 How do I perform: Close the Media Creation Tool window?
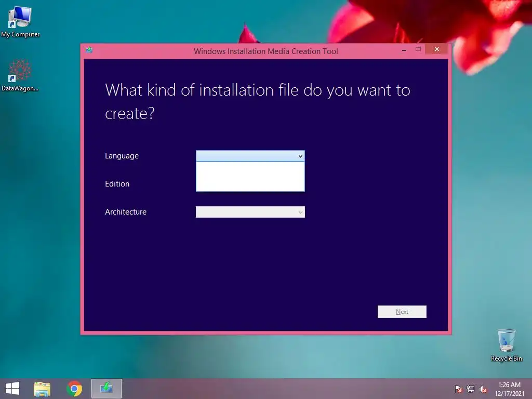tap(436, 49)
